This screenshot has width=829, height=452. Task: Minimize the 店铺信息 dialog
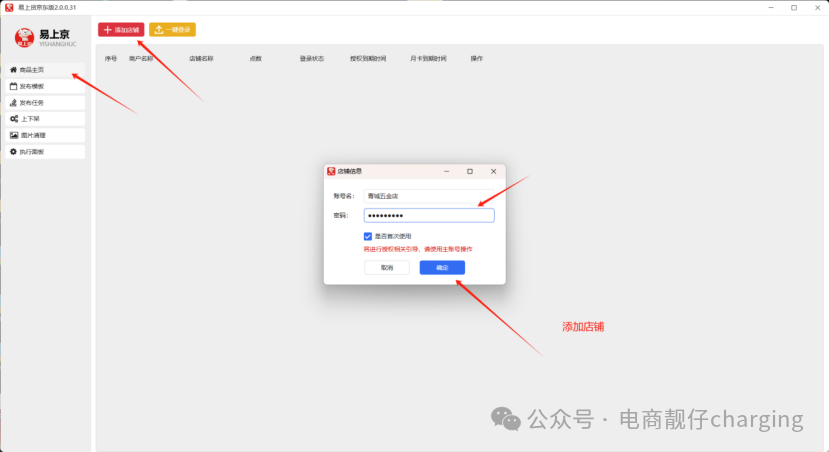pyautogui.click(x=446, y=171)
